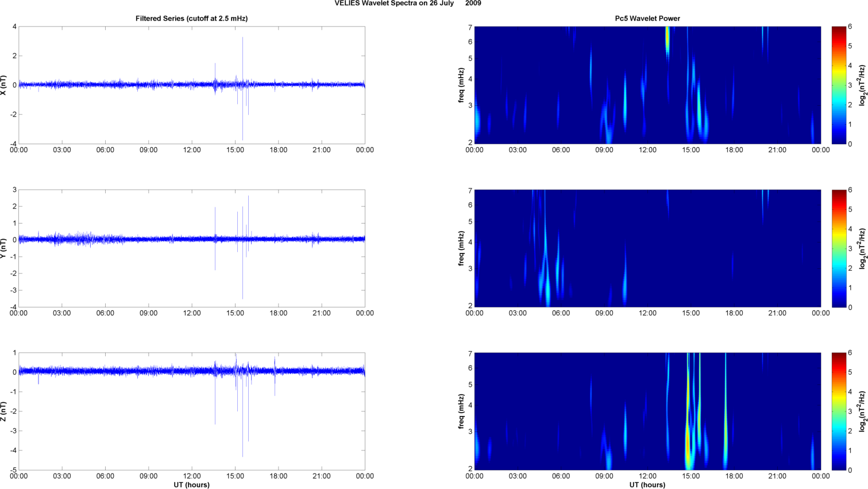The height and width of the screenshot is (489, 868).
Task: Click the bright 15:00 power peak in Z spectrogram
Action: coord(688,442)
